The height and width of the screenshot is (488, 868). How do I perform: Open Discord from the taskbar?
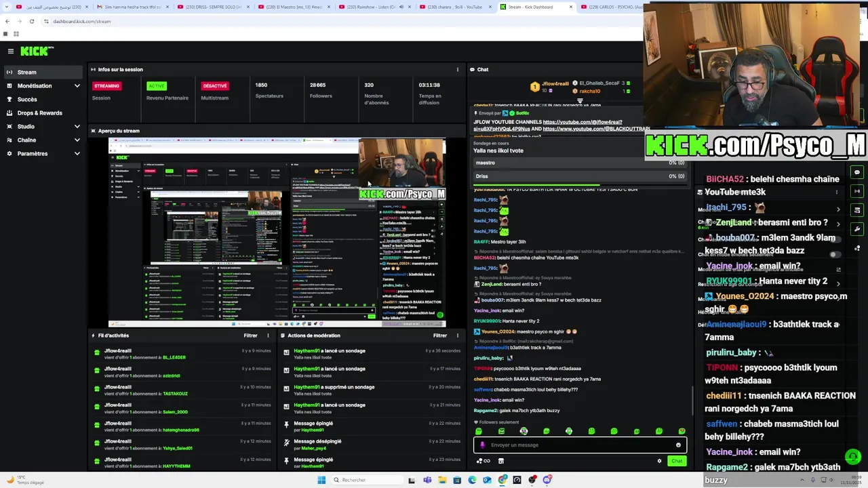tap(547, 480)
